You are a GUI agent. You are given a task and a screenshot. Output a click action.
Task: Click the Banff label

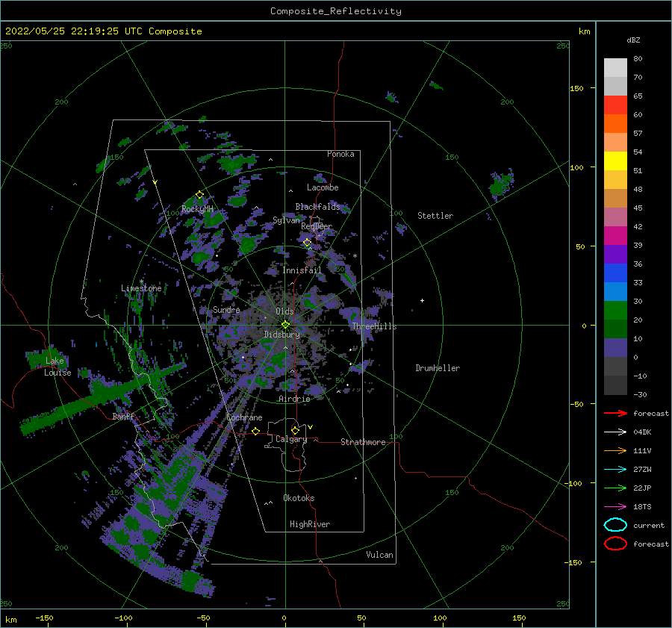[123, 416]
